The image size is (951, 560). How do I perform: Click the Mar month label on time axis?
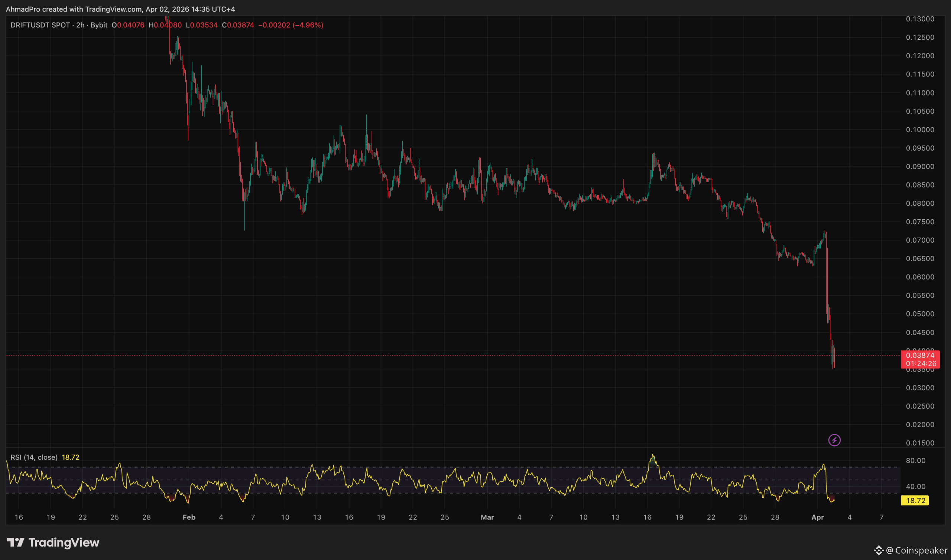(x=487, y=517)
